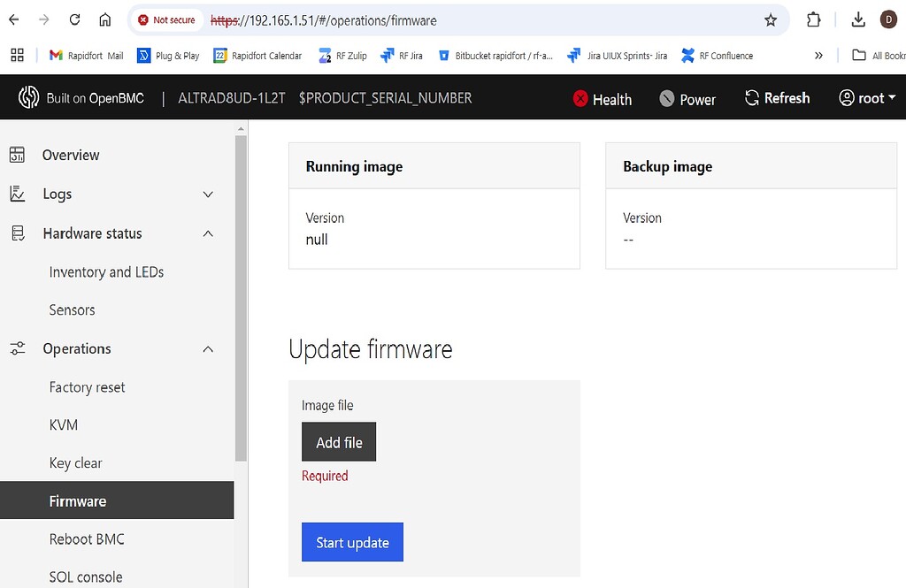Screen dimensions: 906x588
Task: Click the Add file button
Action: tap(338, 441)
